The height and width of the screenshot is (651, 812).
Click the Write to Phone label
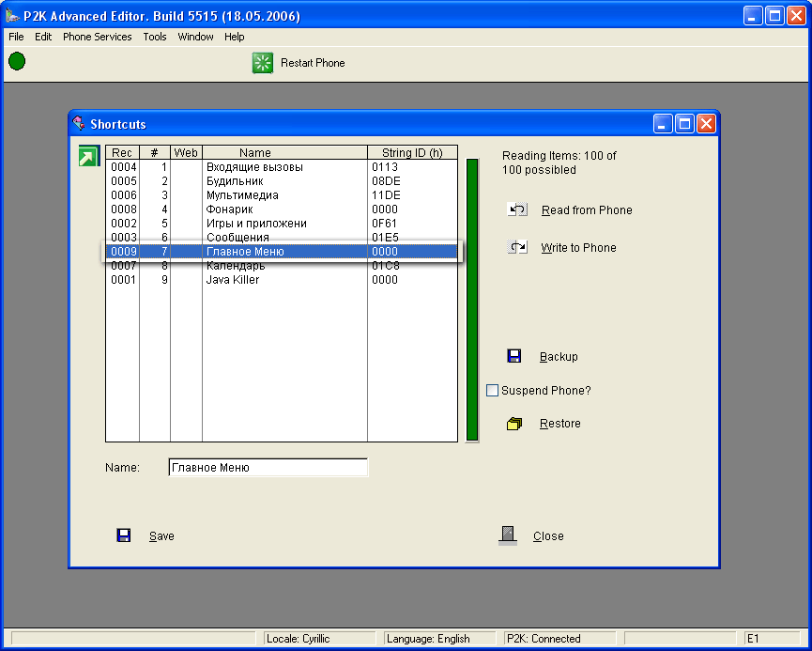[578, 248]
